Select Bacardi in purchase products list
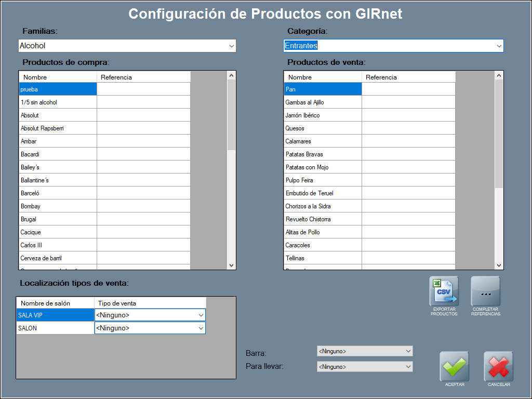This screenshot has width=532, height=399. (x=57, y=154)
